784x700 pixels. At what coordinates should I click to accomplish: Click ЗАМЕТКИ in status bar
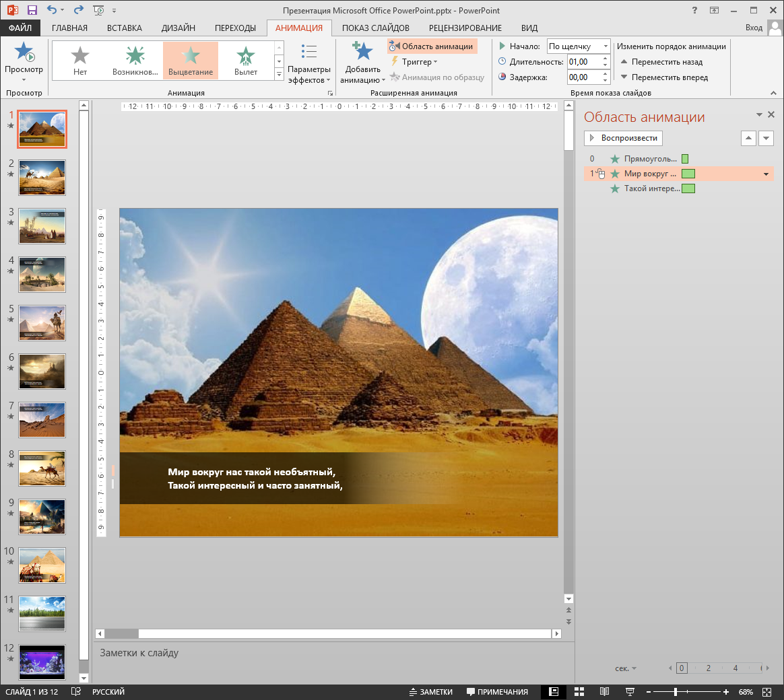(x=430, y=692)
